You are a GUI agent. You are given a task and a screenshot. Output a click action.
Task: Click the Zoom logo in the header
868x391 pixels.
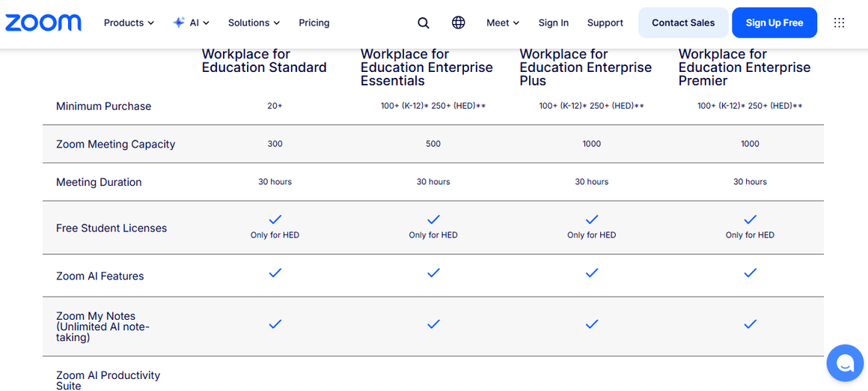[43, 22]
